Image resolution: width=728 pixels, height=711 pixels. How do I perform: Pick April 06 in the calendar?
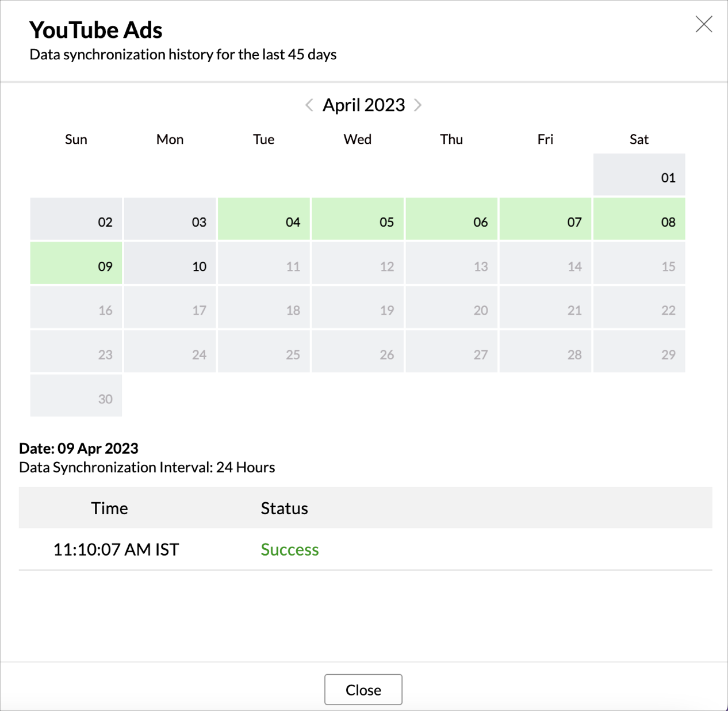[x=451, y=219]
